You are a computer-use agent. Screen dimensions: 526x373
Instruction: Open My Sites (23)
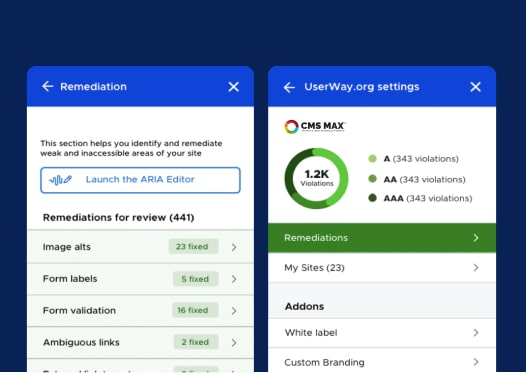[382, 268]
